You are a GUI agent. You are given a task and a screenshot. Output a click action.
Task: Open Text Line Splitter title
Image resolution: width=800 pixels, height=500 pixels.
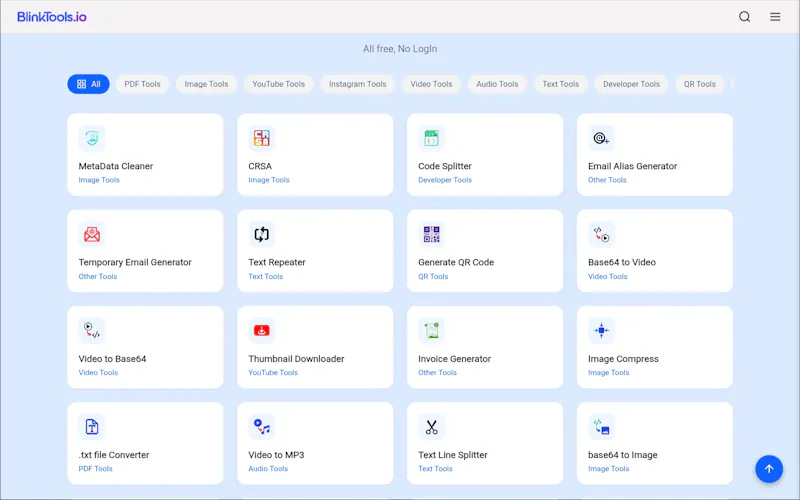tap(453, 455)
